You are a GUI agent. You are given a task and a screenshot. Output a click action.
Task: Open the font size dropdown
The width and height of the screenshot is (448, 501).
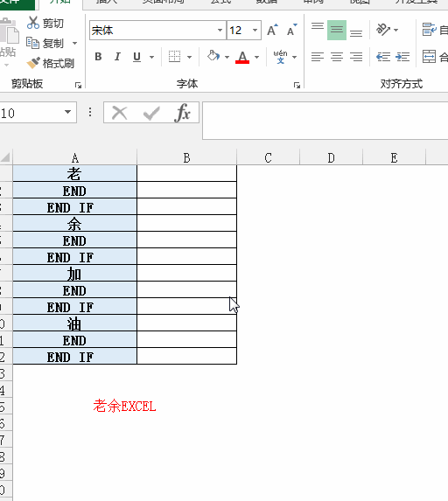tap(255, 31)
